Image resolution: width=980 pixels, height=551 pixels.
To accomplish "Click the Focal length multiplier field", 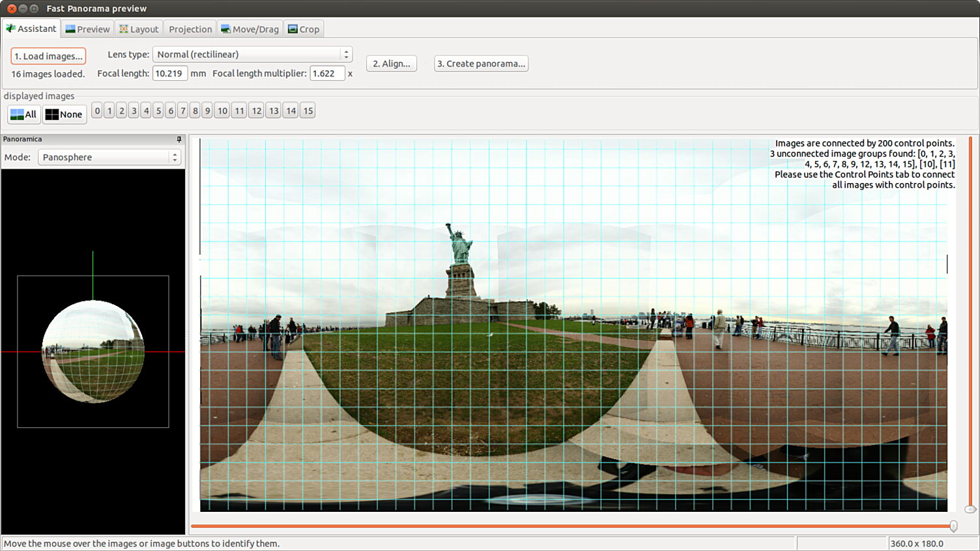I will point(326,74).
